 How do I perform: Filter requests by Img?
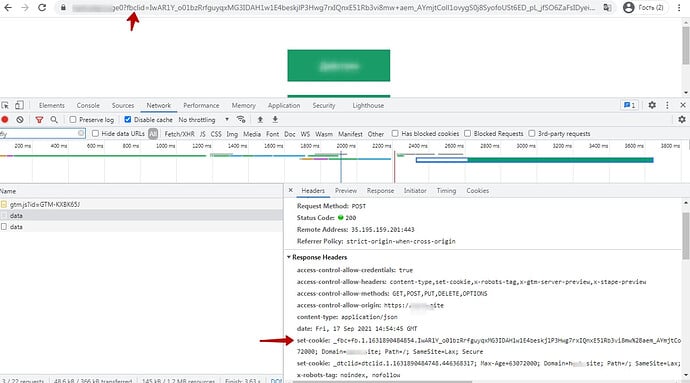point(232,134)
